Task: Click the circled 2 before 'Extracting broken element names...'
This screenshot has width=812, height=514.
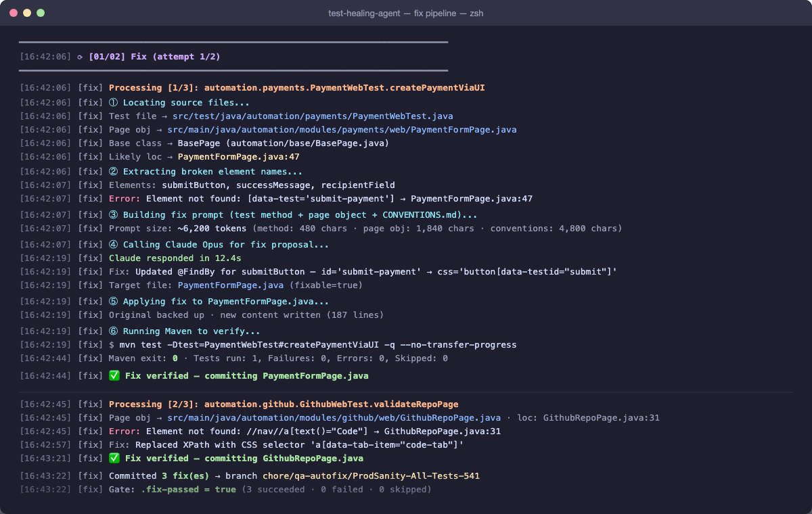Action: tap(113, 172)
